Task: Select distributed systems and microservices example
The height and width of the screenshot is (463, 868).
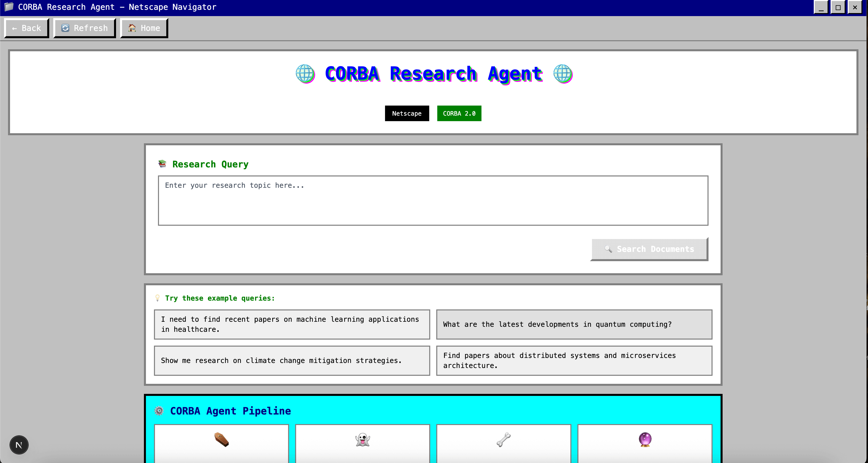Action: pos(574,360)
